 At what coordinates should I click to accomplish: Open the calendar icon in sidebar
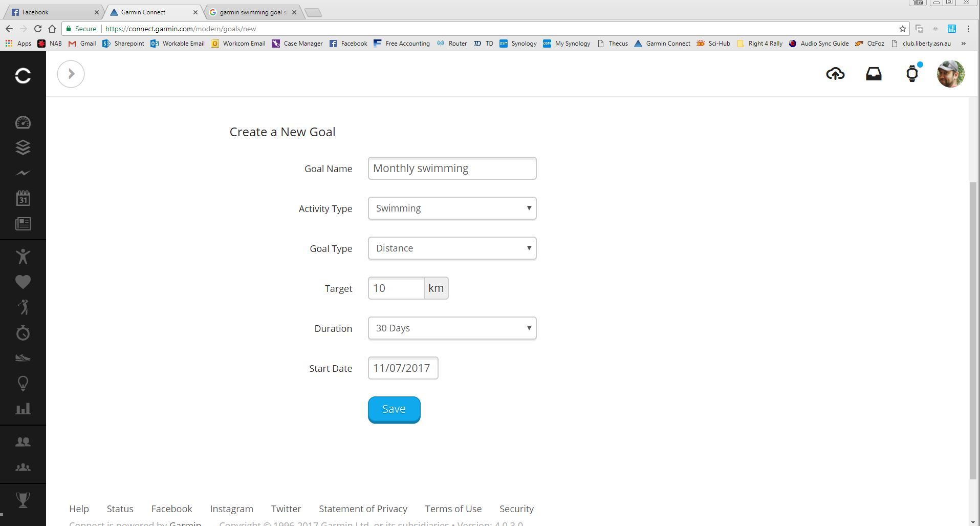click(23, 198)
